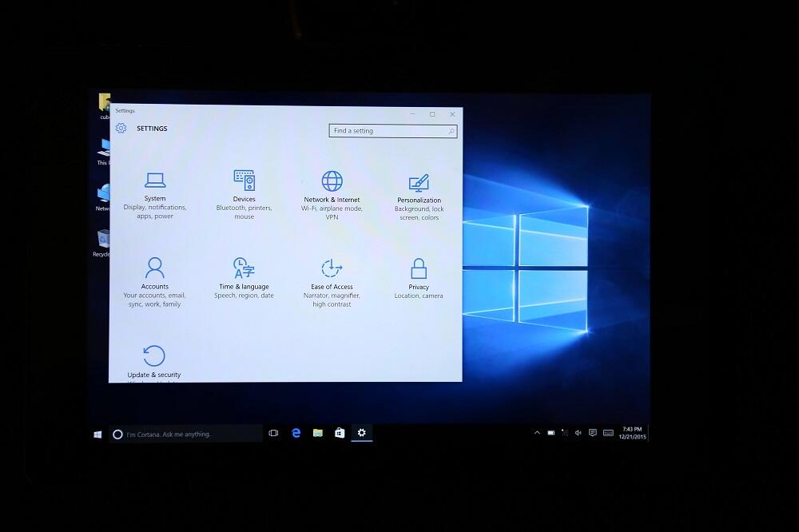The image size is (799, 532).
Task: Open Time & language settings
Action: point(244,278)
